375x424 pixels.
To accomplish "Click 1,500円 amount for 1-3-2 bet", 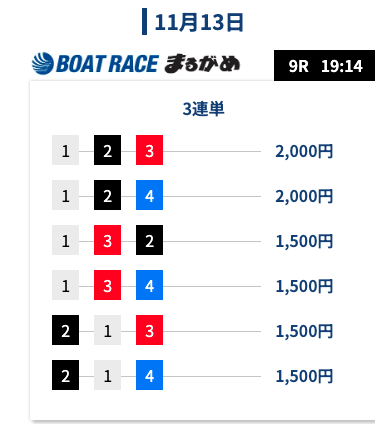I will 304,241.
